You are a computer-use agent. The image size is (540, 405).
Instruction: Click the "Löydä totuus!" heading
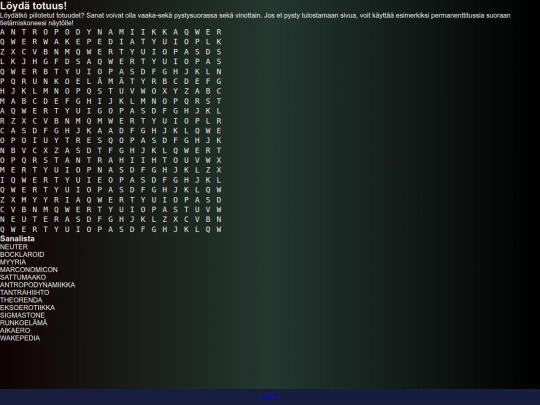click(x=33, y=6)
